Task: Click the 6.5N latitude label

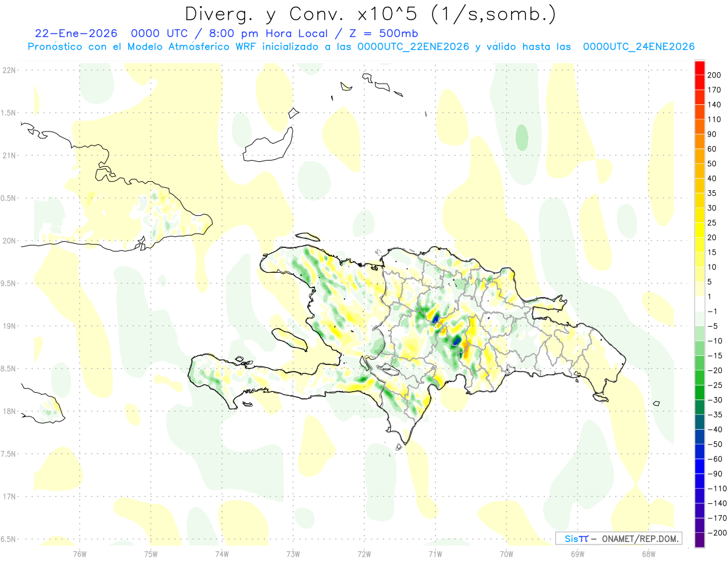Action: (9, 539)
